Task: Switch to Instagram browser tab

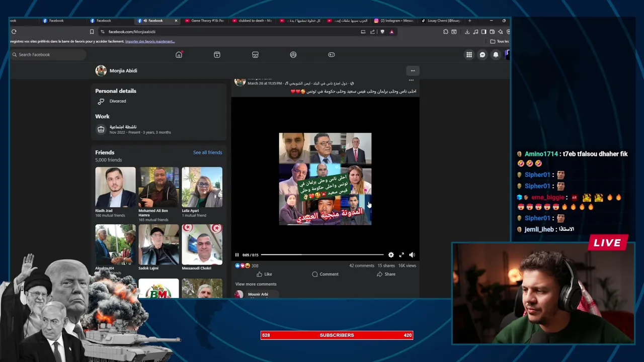Action: [394, 21]
